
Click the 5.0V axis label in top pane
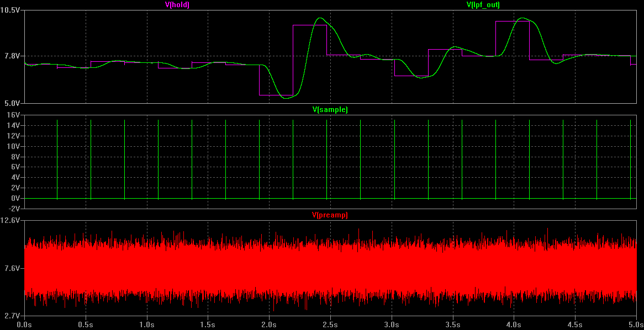pos(12,103)
